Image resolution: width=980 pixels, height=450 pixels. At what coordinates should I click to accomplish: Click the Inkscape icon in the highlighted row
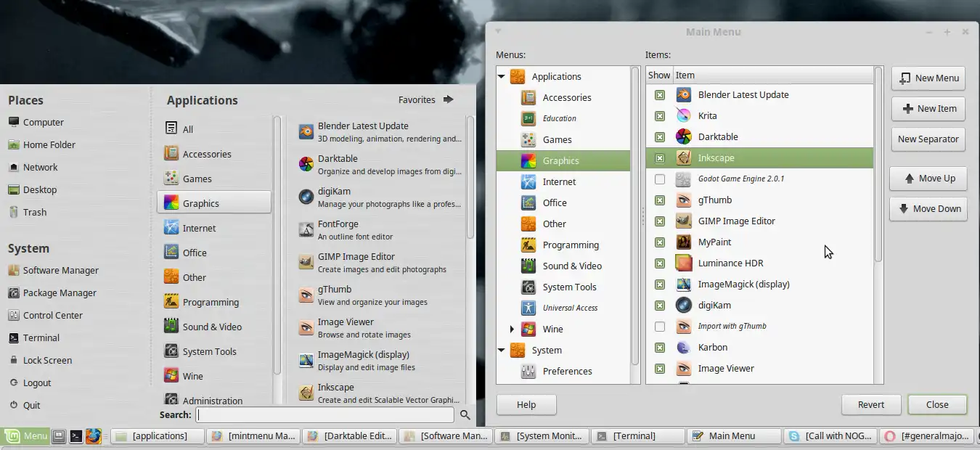tap(683, 157)
